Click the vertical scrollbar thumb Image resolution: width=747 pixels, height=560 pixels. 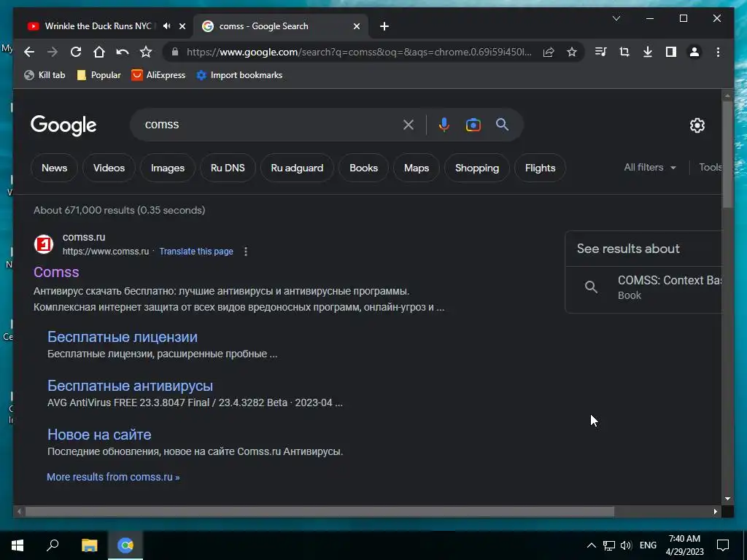pyautogui.click(x=727, y=155)
